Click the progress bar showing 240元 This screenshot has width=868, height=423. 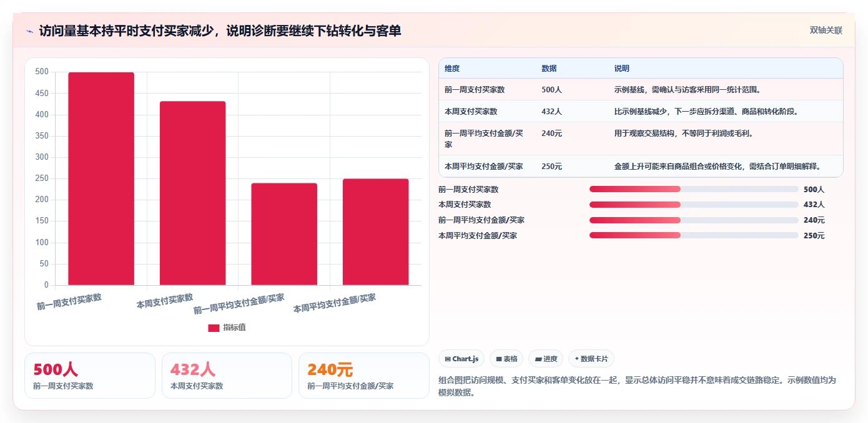click(694, 220)
